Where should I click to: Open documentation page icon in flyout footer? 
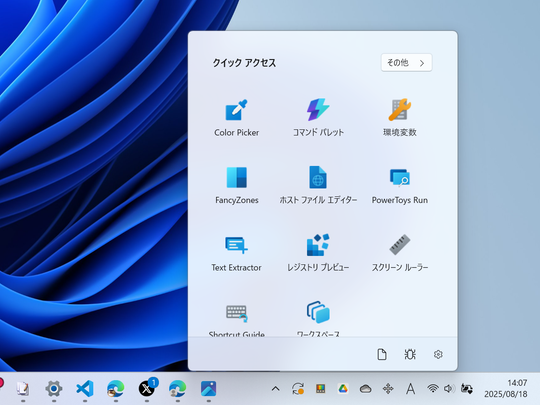point(382,354)
